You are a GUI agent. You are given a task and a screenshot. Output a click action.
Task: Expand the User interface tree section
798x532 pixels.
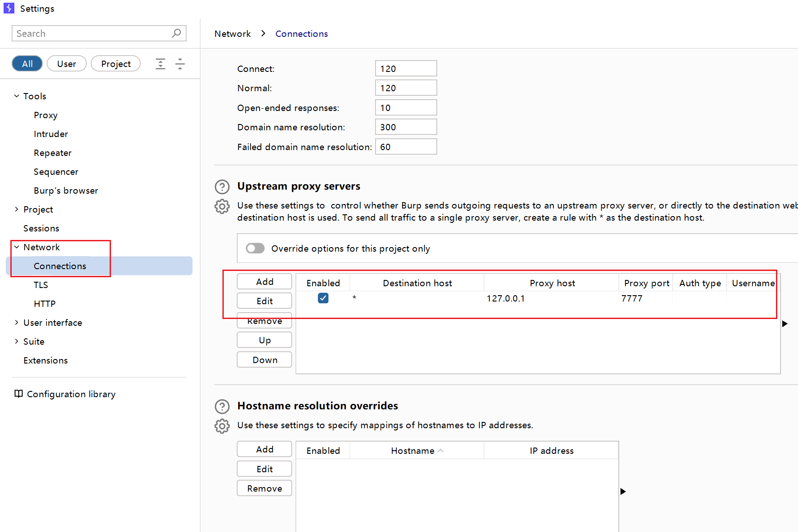pyautogui.click(x=17, y=323)
